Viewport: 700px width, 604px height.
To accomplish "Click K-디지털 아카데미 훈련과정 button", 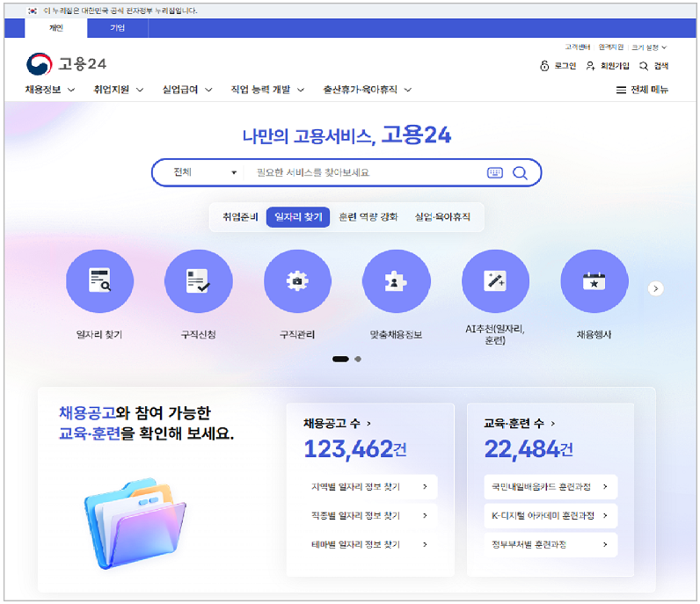I will [x=551, y=515].
